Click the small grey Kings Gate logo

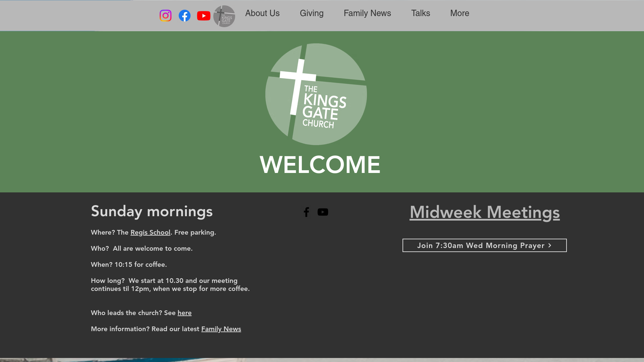coord(224,16)
